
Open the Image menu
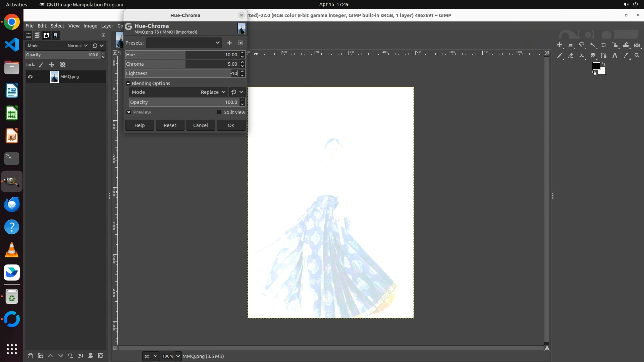[90, 26]
